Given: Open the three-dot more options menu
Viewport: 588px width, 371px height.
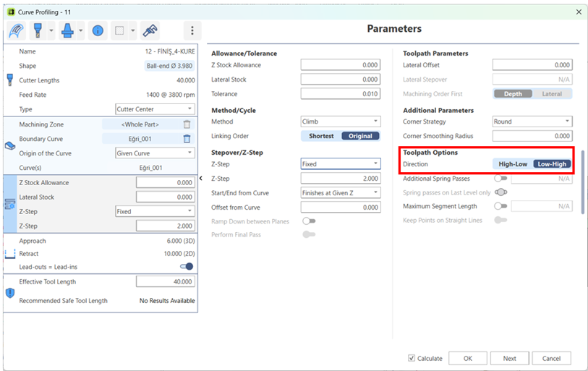Looking at the screenshot, I should click(192, 30).
